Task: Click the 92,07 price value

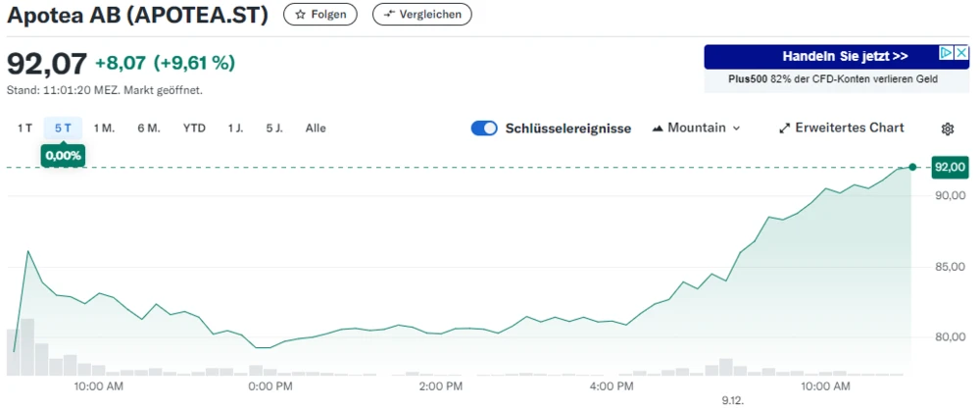Action: pos(47,64)
